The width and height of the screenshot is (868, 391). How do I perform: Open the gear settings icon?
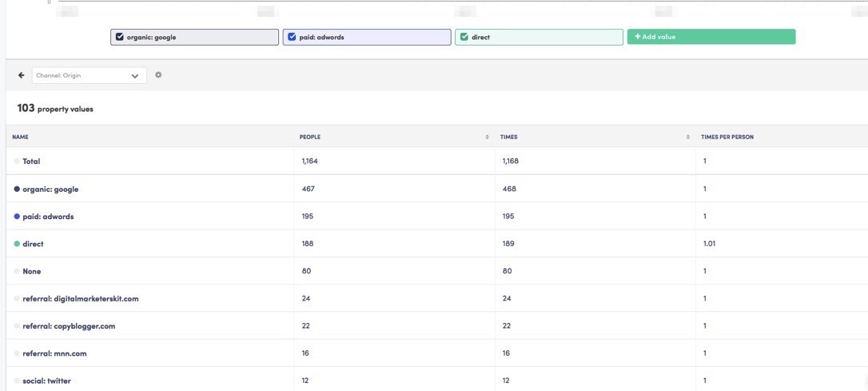(158, 75)
